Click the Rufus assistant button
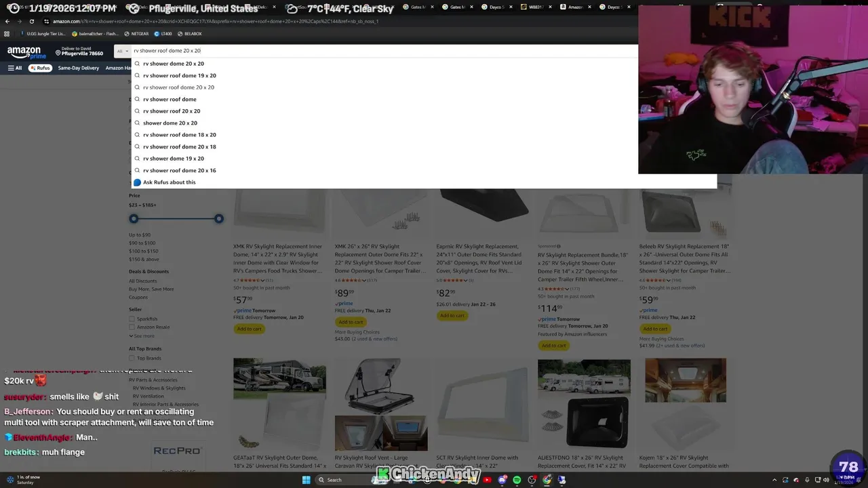The image size is (868, 488). [x=40, y=68]
